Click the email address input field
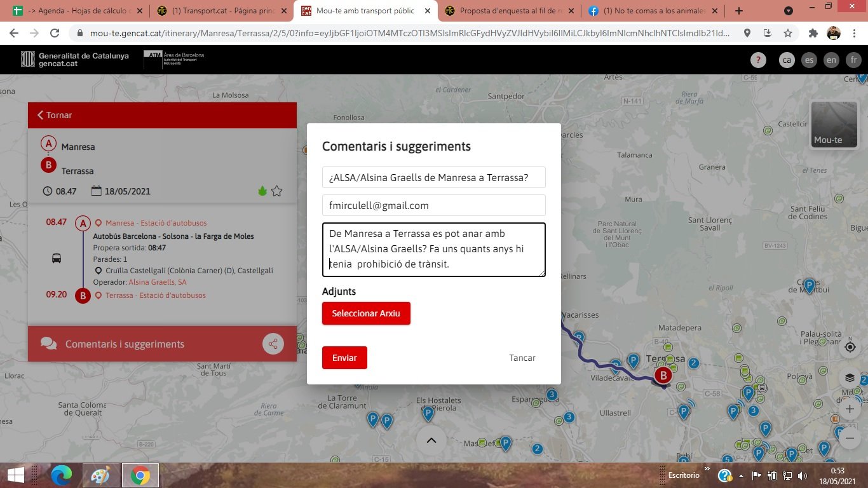Screen dimensions: 868x488 pos(433,205)
